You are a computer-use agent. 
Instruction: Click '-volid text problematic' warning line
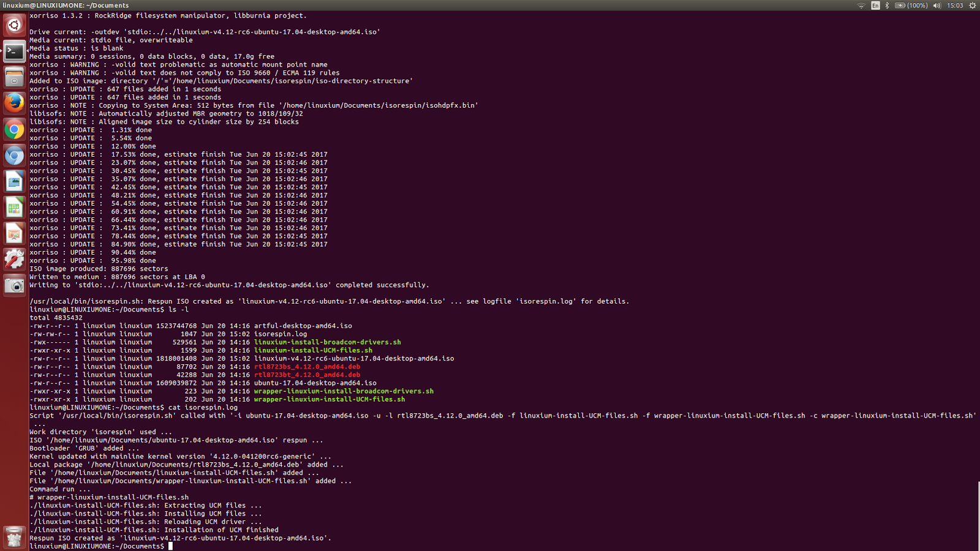[178, 65]
